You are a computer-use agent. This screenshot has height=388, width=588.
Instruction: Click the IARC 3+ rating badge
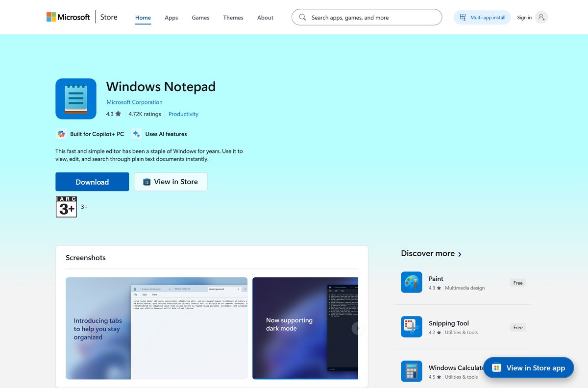click(66, 207)
